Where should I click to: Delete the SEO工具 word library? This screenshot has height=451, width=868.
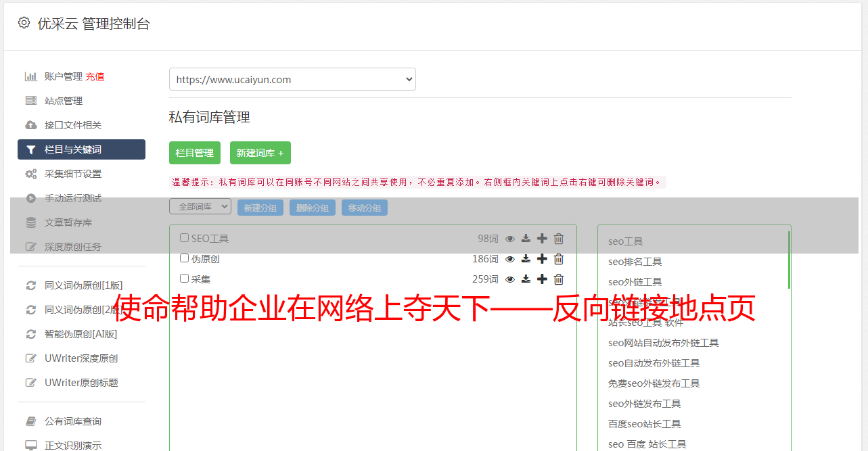click(559, 239)
